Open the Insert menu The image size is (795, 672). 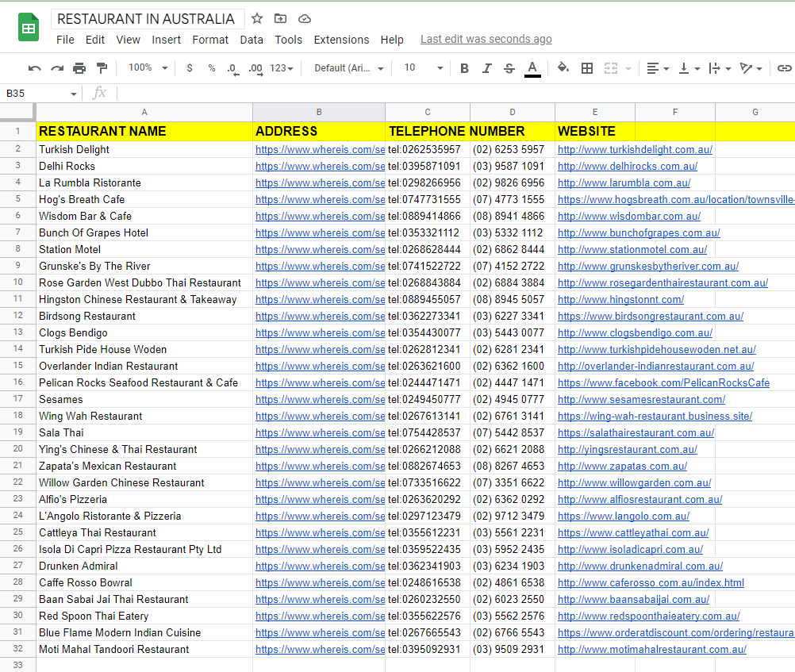click(166, 40)
